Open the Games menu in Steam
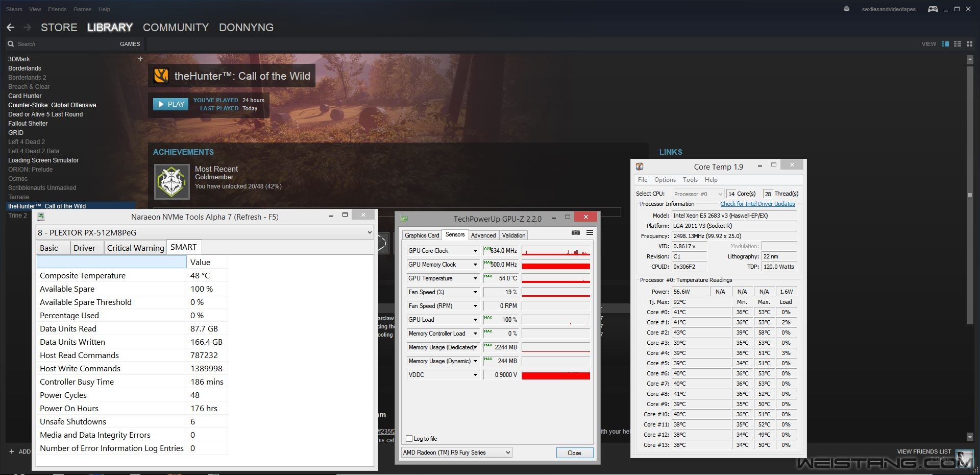Image resolution: width=980 pixels, height=475 pixels. (x=82, y=9)
